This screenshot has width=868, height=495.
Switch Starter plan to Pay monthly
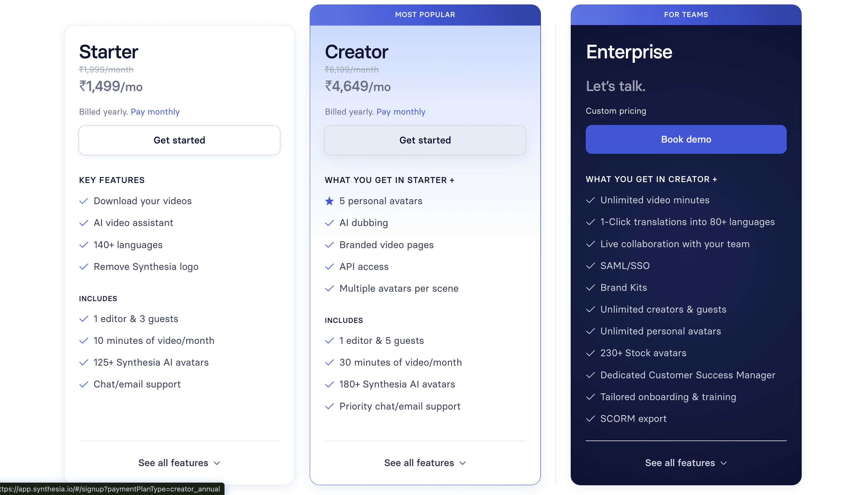[x=155, y=112]
